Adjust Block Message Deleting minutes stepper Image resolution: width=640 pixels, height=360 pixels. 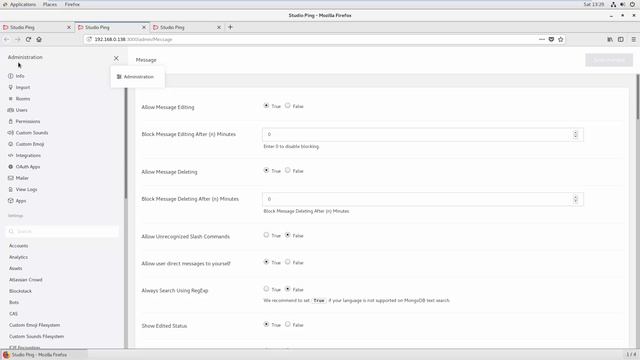(x=575, y=199)
